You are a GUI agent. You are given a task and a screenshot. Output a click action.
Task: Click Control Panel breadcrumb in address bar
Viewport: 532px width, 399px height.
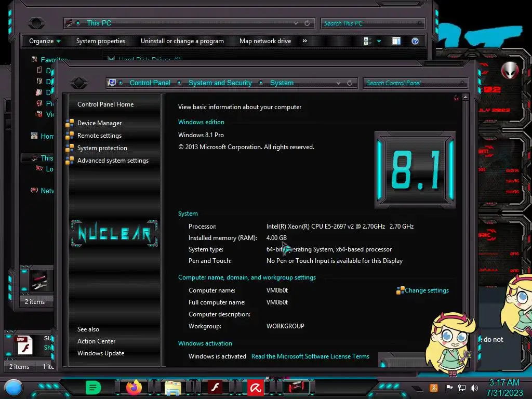pos(150,83)
